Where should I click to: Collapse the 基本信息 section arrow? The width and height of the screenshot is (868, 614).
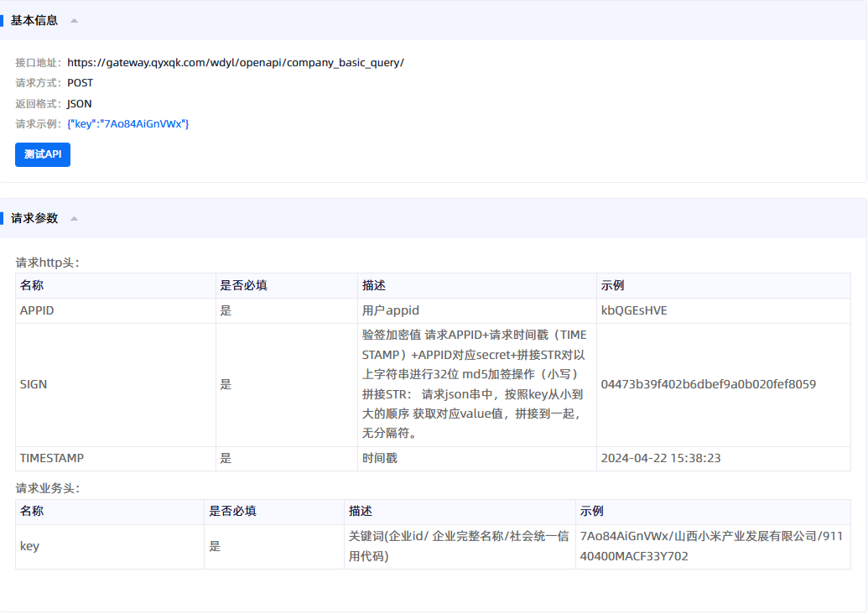coord(74,21)
